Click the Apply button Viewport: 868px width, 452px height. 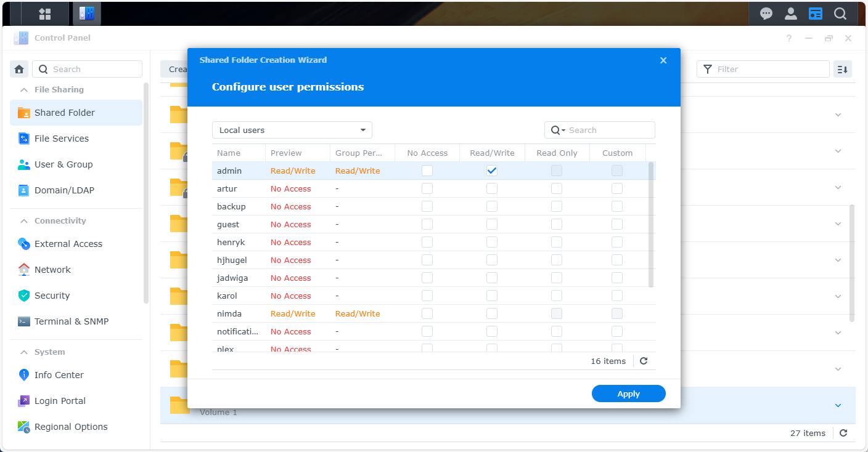click(628, 393)
